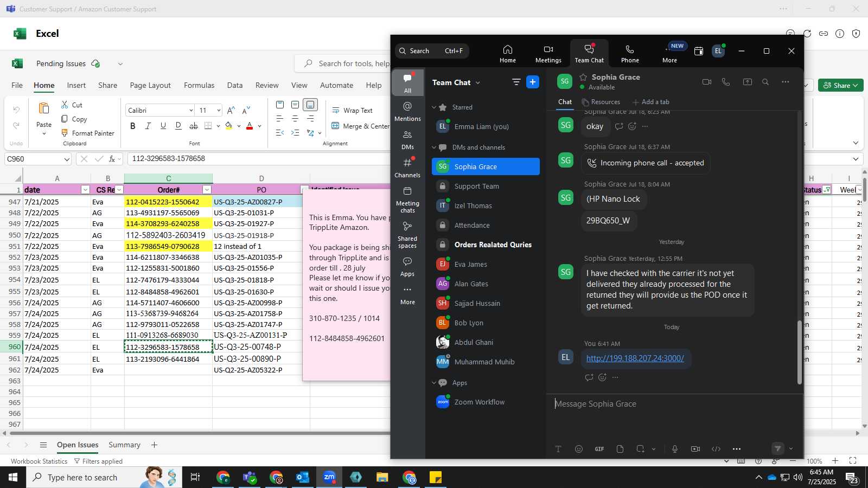The height and width of the screenshot is (488, 868).
Task: Open more options in the chat header
Action: point(785,82)
